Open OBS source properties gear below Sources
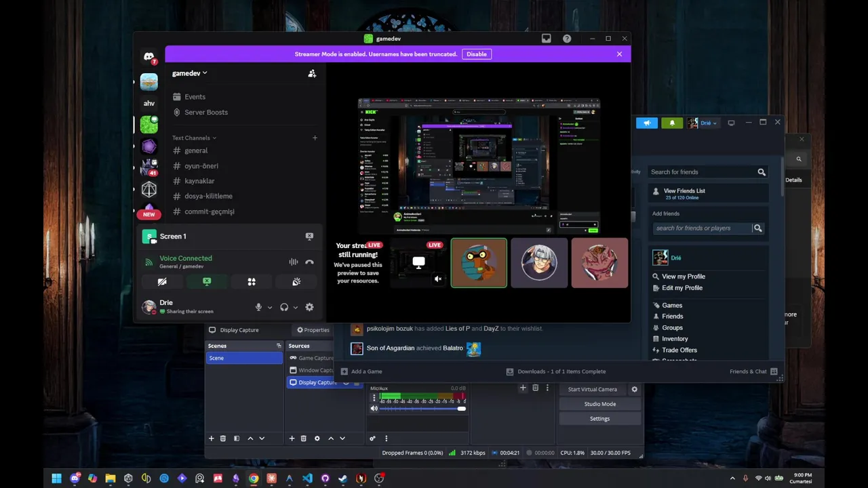Image resolution: width=868 pixels, height=488 pixels. [317, 439]
